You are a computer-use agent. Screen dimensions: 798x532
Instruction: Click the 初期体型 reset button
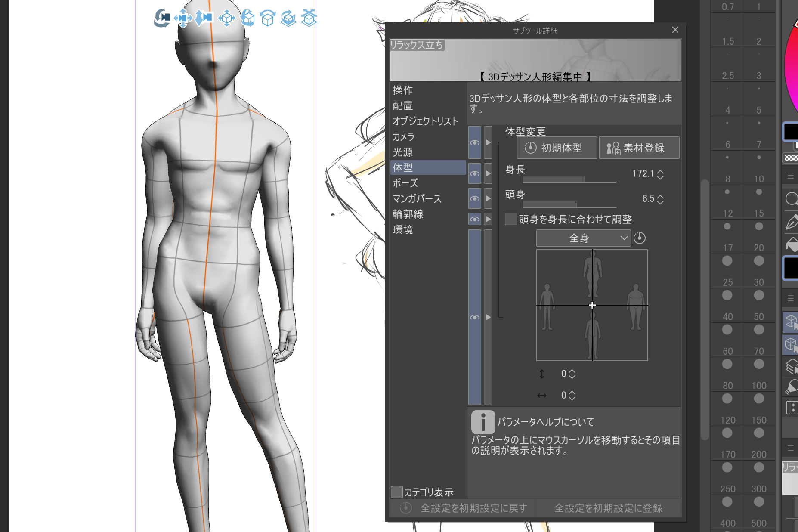click(x=557, y=148)
